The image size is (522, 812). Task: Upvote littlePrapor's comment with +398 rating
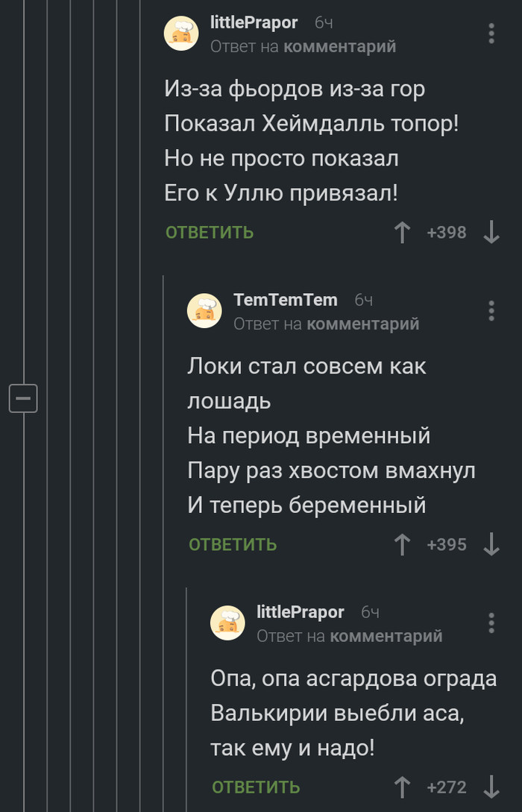click(403, 233)
